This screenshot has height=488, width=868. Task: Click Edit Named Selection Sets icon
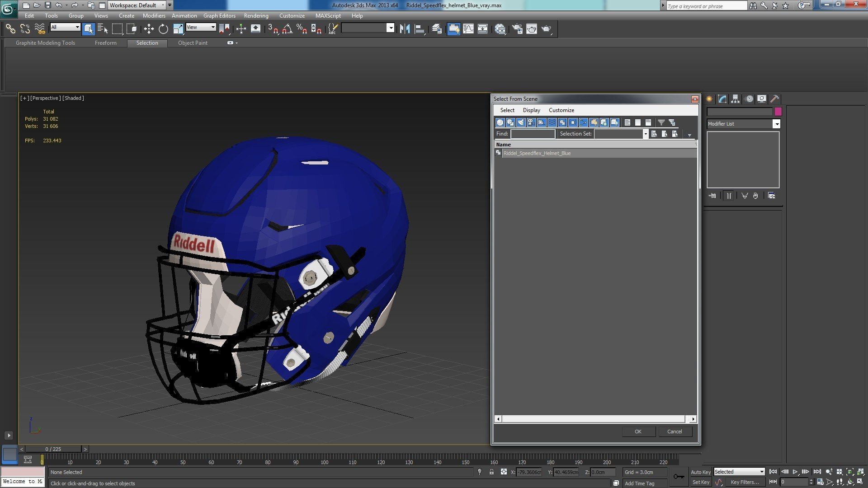(x=333, y=29)
